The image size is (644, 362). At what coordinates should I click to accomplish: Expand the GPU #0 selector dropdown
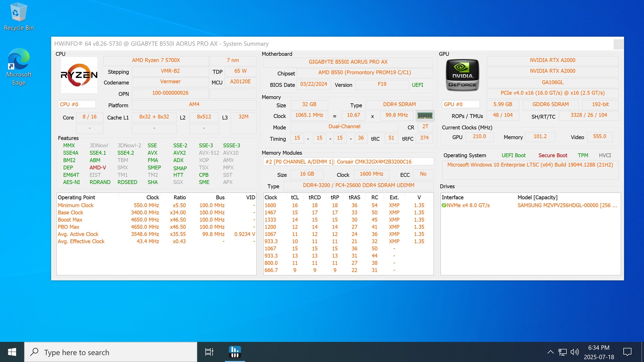point(461,104)
